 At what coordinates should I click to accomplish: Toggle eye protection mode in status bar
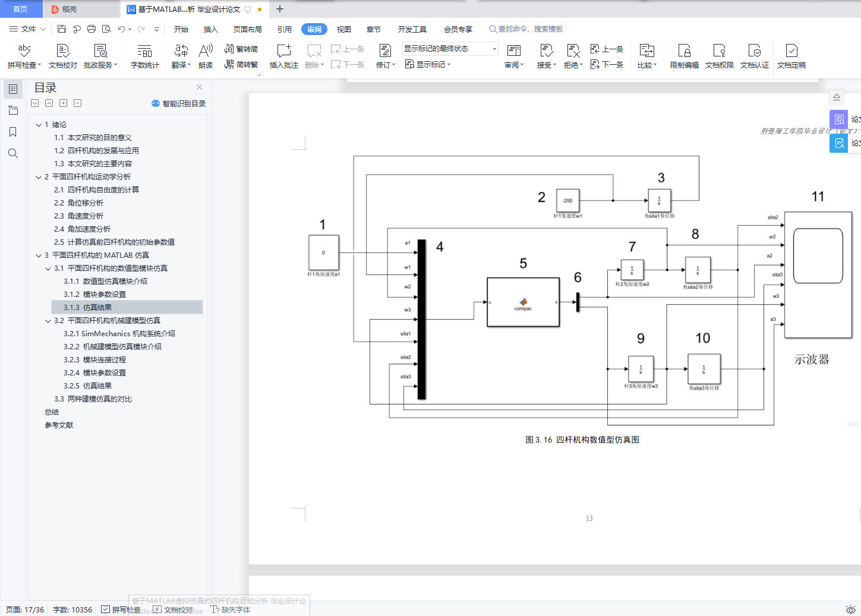850,609
